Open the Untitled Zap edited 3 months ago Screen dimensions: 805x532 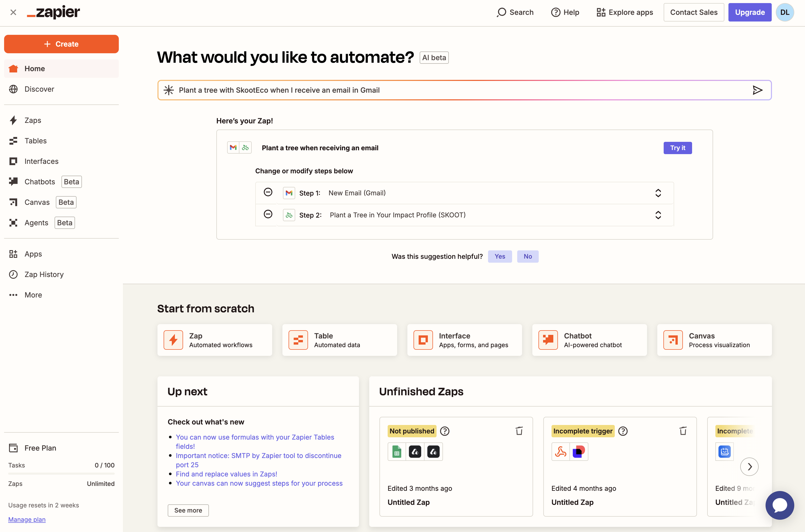click(456, 467)
